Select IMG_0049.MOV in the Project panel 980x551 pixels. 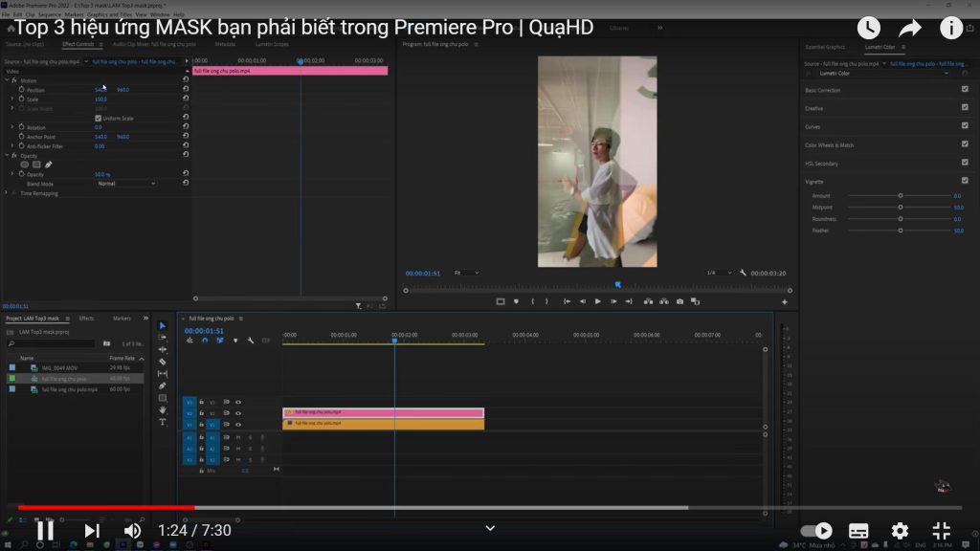[x=57, y=365]
